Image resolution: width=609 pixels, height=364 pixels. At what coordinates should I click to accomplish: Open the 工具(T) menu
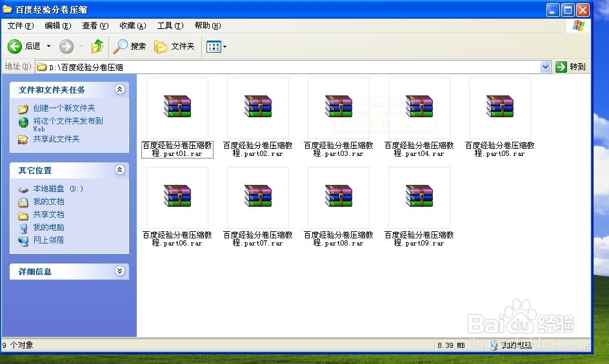click(x=170, y=26)
